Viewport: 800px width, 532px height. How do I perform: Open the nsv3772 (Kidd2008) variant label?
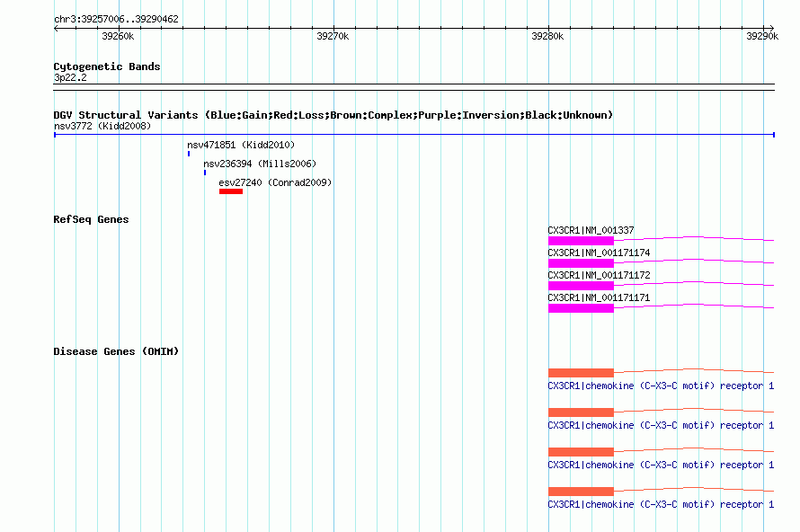pos(102,126)
